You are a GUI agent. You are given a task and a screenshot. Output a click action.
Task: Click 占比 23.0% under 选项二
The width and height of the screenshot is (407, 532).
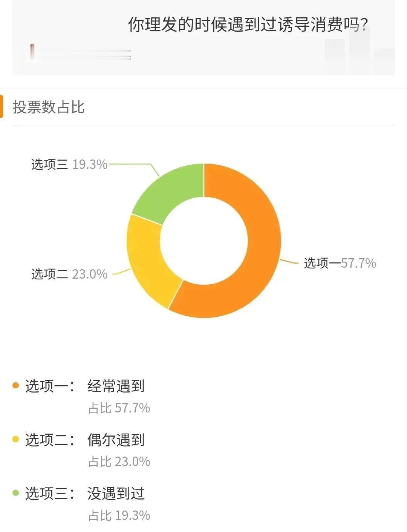119,461
